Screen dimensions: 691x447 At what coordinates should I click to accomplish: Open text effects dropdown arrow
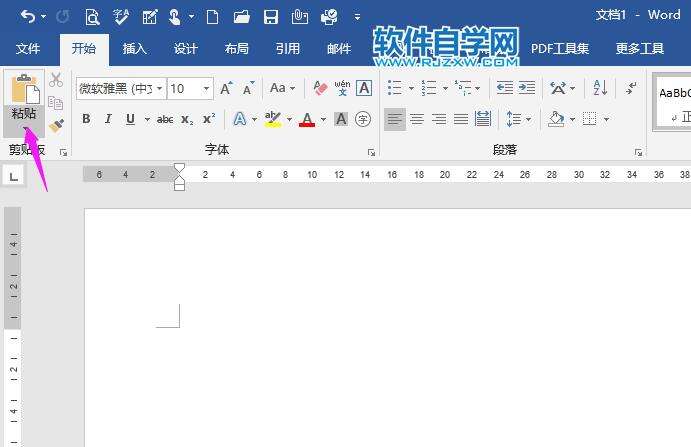(254, 119)
